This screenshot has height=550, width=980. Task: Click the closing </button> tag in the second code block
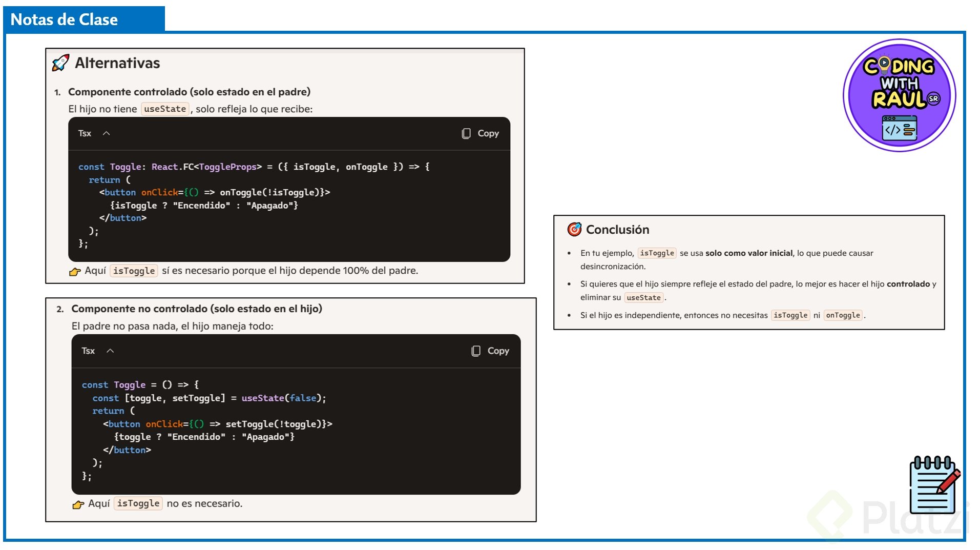coord(127,450)
